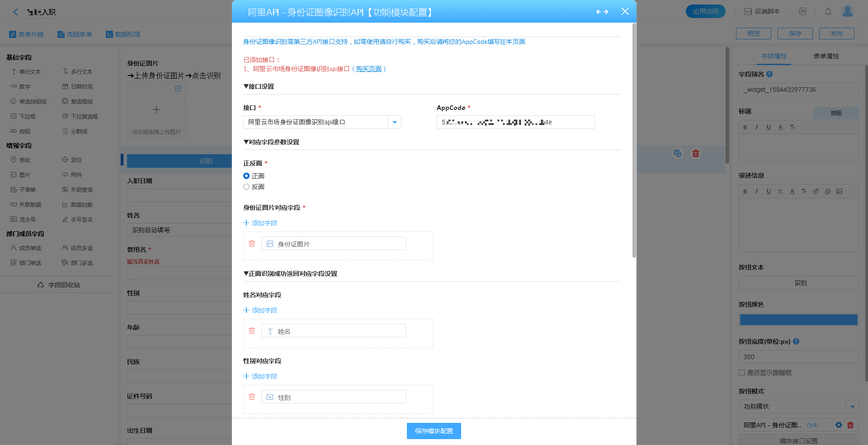Click the notification bell icon
The width and height of the screenshot is (868, 445).
point(828,12)
